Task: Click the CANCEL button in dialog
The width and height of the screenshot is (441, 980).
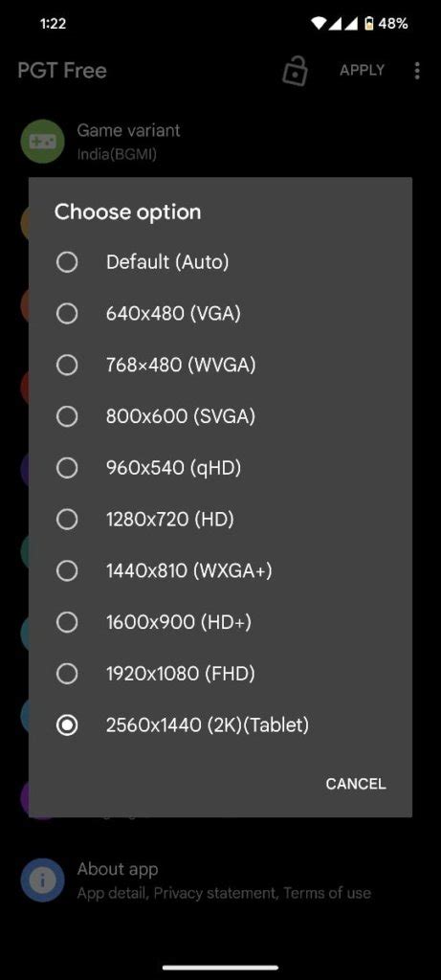Action: (x=356, y=784)
